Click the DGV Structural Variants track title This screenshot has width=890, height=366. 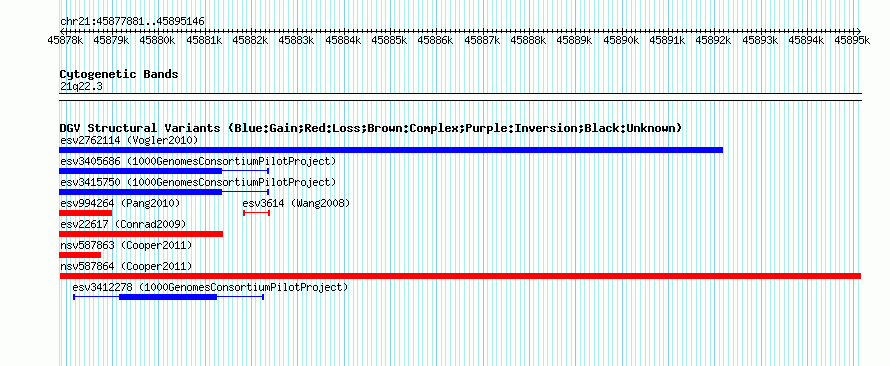(x=371, y=128)
